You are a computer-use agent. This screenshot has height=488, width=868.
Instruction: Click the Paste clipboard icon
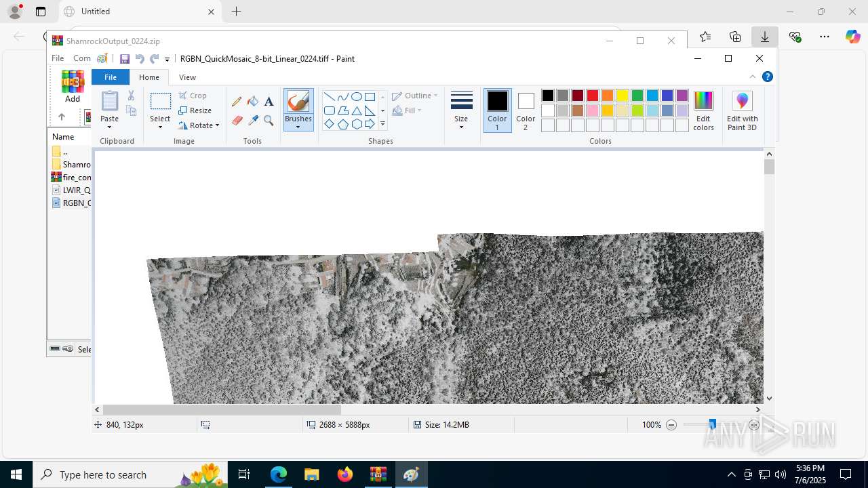tap(109, 101)
